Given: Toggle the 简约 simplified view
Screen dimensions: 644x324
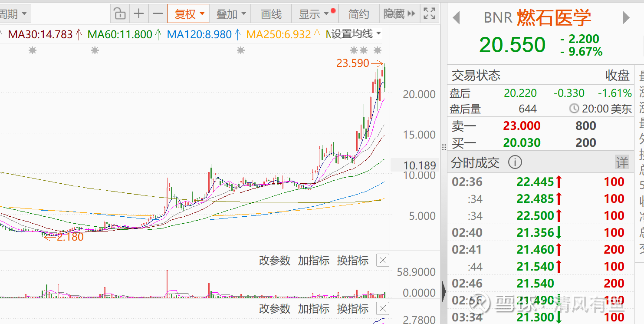Looking at the screenshot, I should 358,14.
